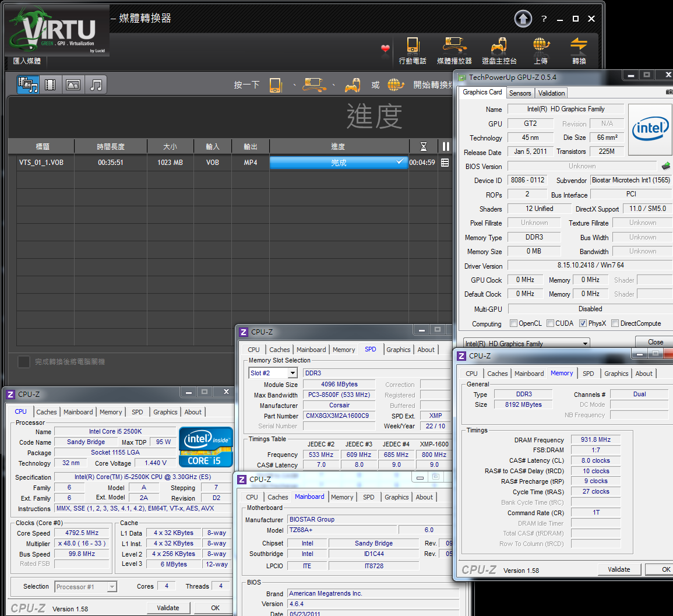This screenshot has width=673, height=616.
Task: Select the all-media filter icon
Action: 28,85
